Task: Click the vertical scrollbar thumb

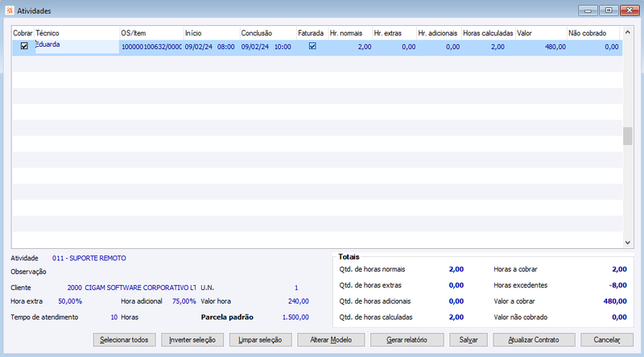Action: 627,136
